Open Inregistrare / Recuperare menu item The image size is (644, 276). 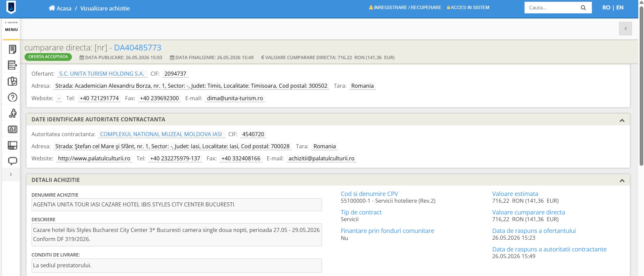click(x=405, y=7)
